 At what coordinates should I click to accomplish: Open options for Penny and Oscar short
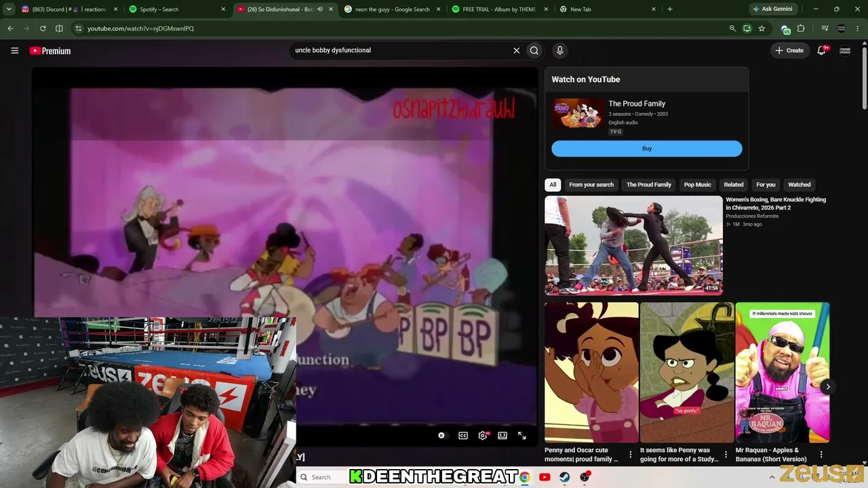[x=631, y=455]
